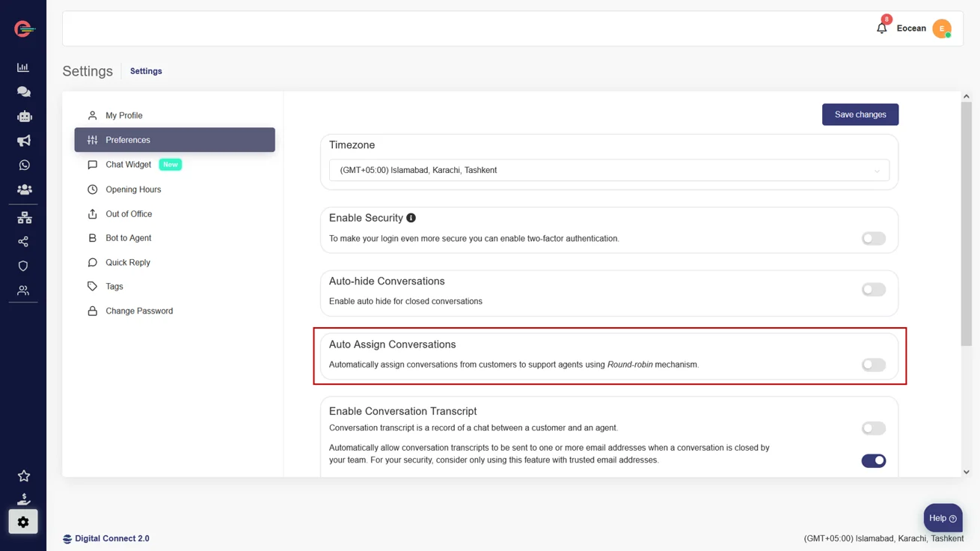980x551 pixels.
Task: Click the Save changes button
Action: click(860, 115)
